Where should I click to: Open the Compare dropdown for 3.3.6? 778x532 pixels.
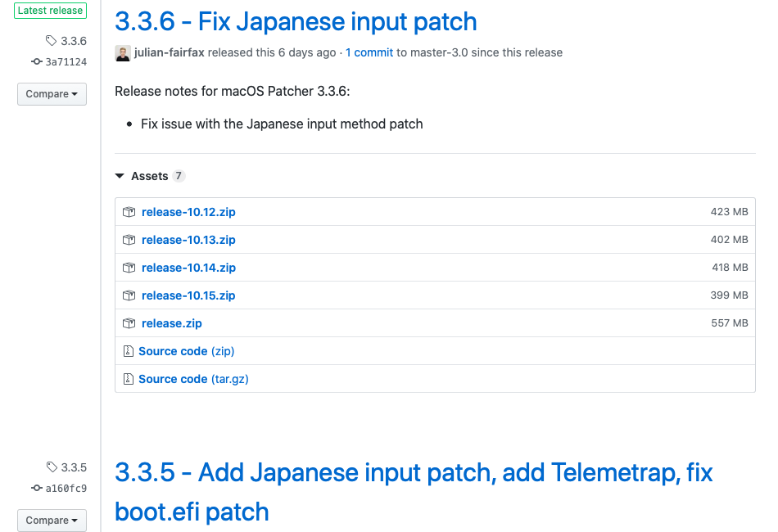52,94
